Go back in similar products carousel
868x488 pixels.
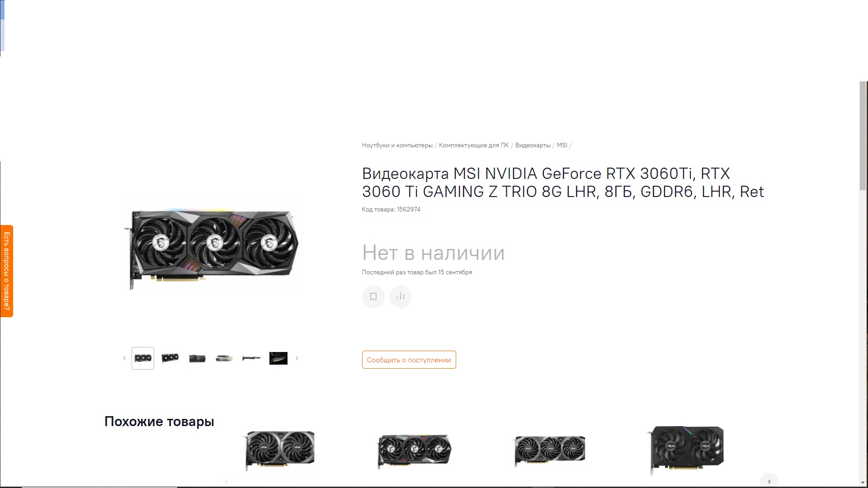[x=226, y=481]
